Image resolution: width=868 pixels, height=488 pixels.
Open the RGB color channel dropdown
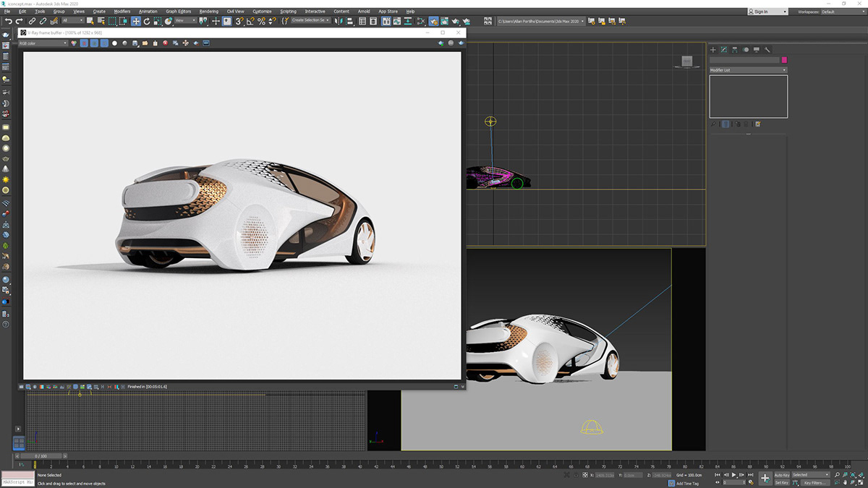43,43
